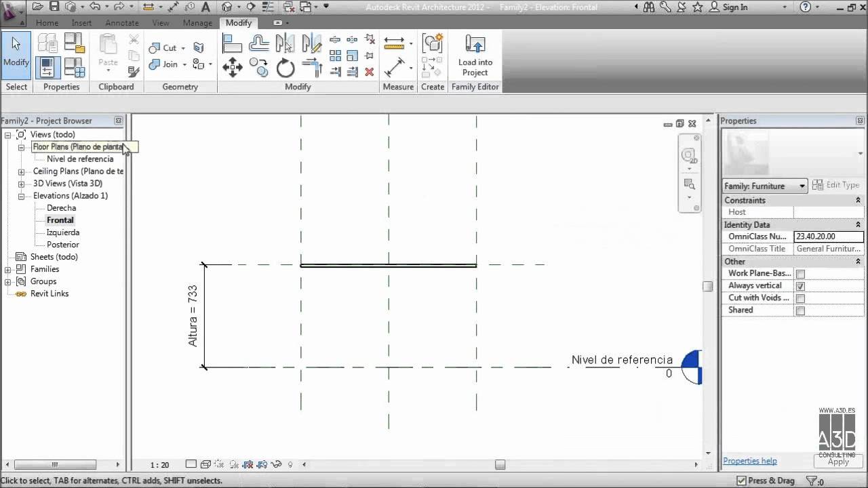The height and width of the screenshot is (488, 868).
Task: Select the Modify ribbon tab
Action: tap(239, 23)
